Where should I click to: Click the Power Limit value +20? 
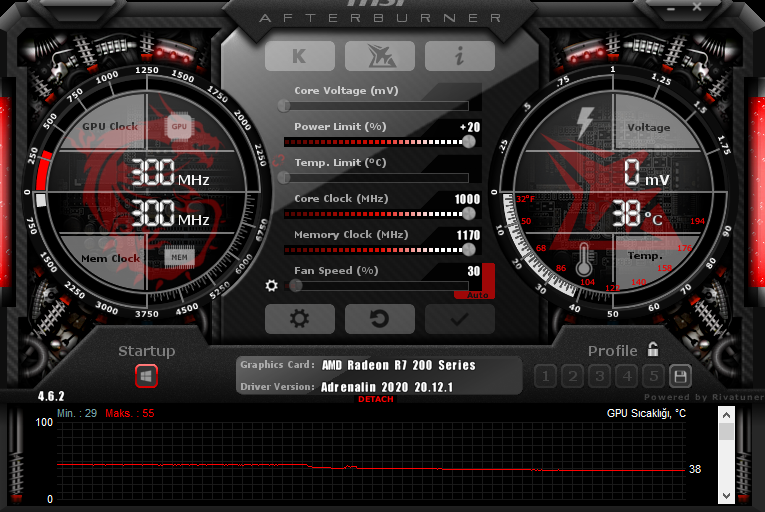tap(470, 127)
